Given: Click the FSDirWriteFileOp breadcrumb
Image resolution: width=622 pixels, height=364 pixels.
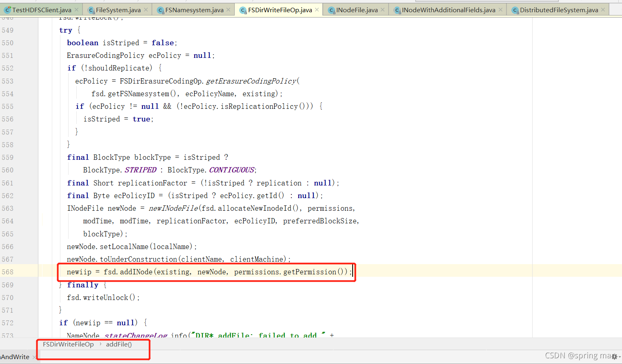Looking at the screenshot, I should click(68, 344).
